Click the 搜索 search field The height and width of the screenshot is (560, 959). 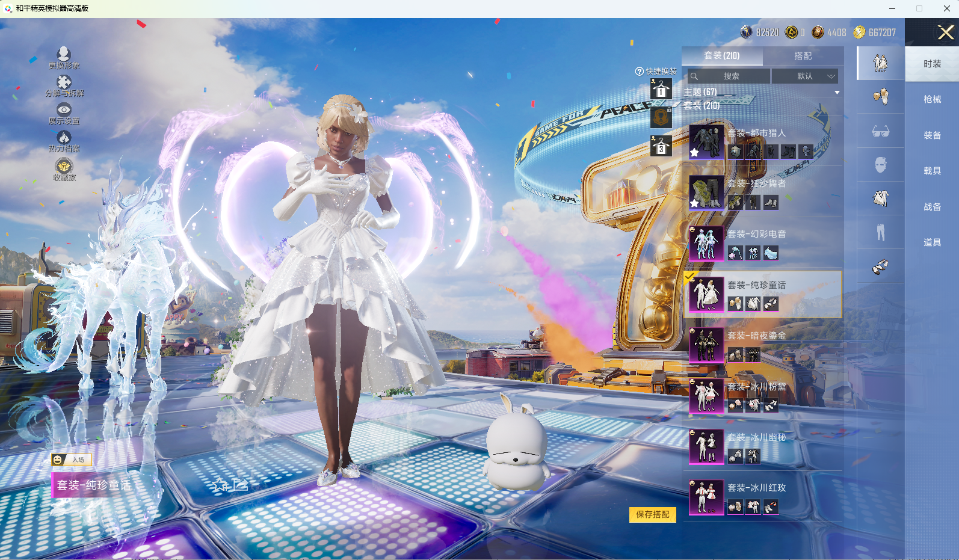729,76
